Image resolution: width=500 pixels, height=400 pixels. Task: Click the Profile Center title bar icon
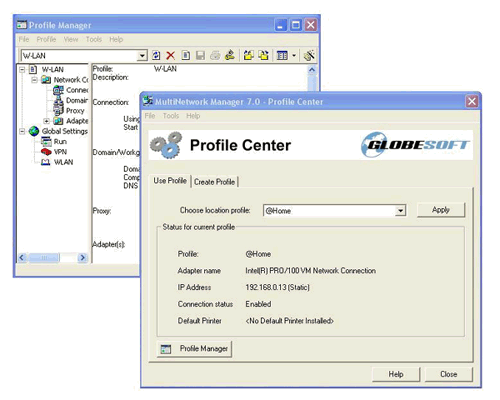click(x=148, y=101)
